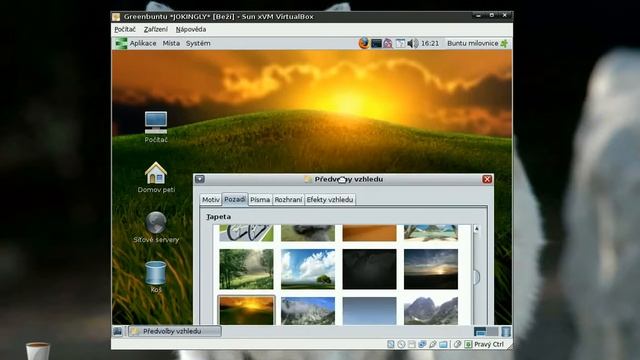Switch to the Písma tab
The height and width of the screenshot is (360, 640).
point(260,200)
